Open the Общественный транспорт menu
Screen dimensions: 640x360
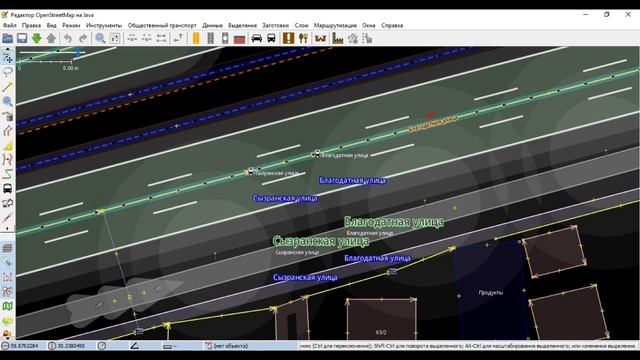[x=162, y=25]
